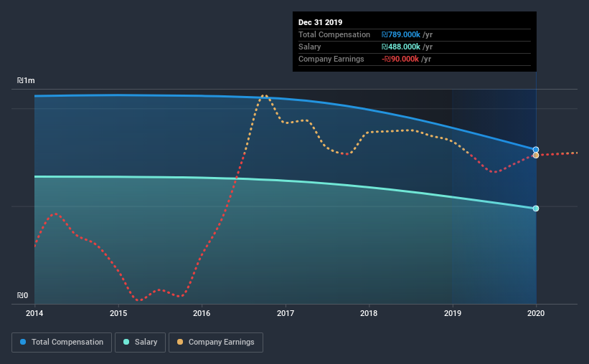Image resolution: width=589 pixels, height=364 pixels.
Task: Click the ₪488.000k salary value in tooltip
Action: pos(406,47)
